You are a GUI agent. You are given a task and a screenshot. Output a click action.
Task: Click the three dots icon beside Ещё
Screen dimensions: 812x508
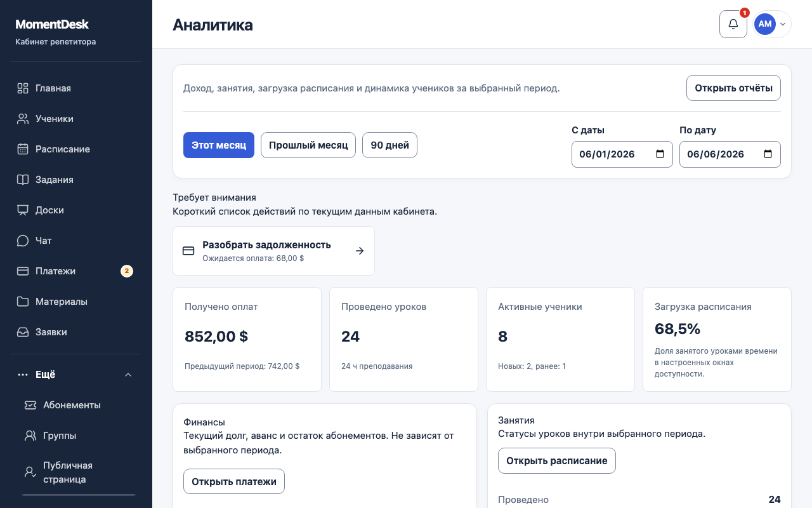[23, 375]
